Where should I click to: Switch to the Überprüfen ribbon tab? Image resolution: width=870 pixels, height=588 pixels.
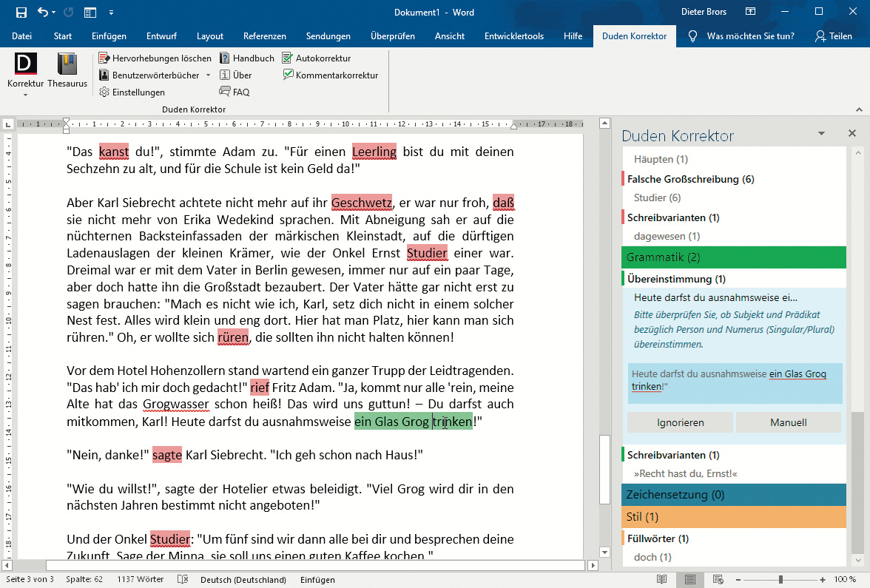[x=392, y=36]
